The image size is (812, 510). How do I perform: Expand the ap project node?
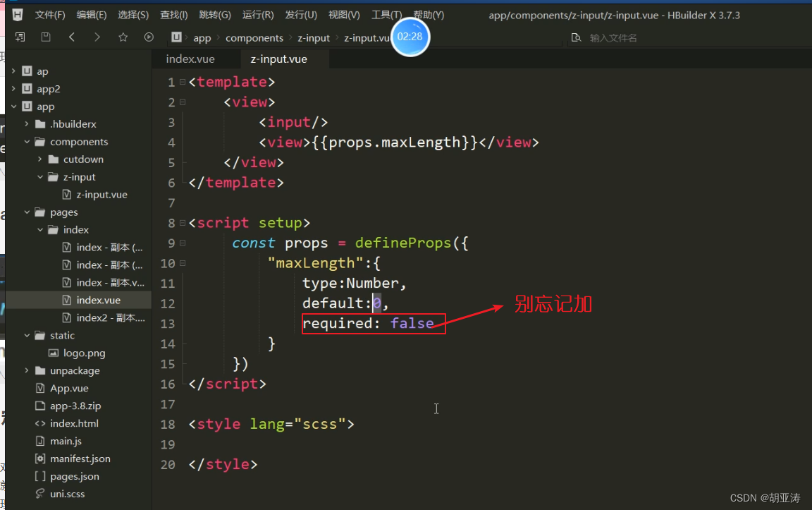[13, 71]
